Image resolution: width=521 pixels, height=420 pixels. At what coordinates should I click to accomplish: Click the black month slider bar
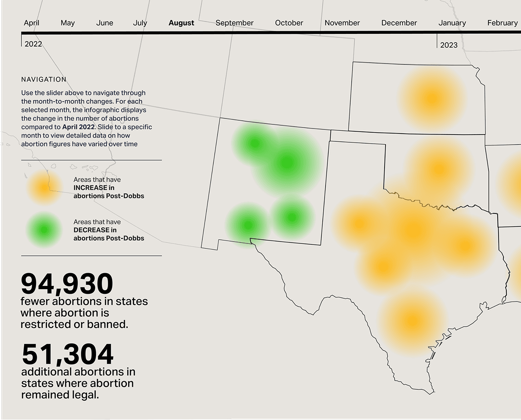pyautogui.click(x=271, y=32)
